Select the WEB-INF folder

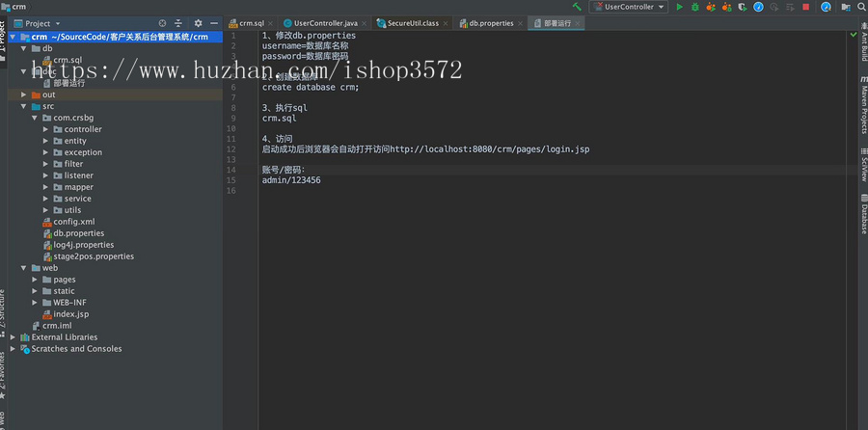pyautogui.click(x=69, y=303)
